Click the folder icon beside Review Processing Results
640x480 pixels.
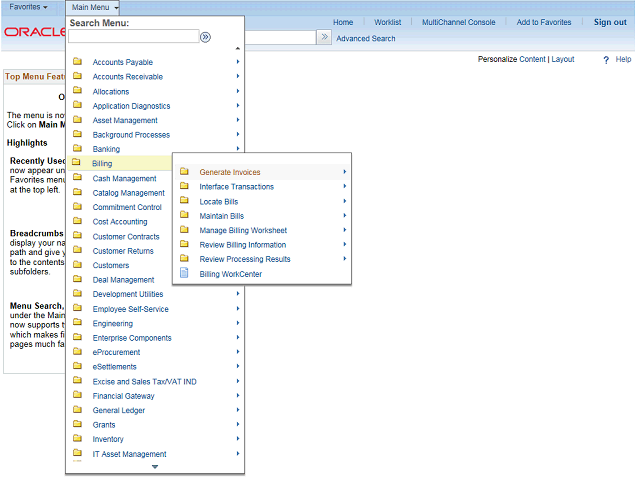(x=184, y=258)
